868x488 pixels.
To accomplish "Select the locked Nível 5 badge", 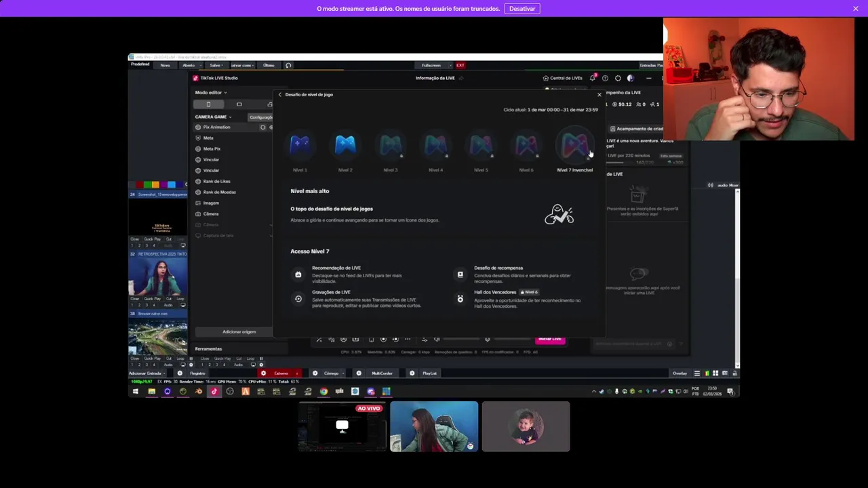I will tap(481, 144).
